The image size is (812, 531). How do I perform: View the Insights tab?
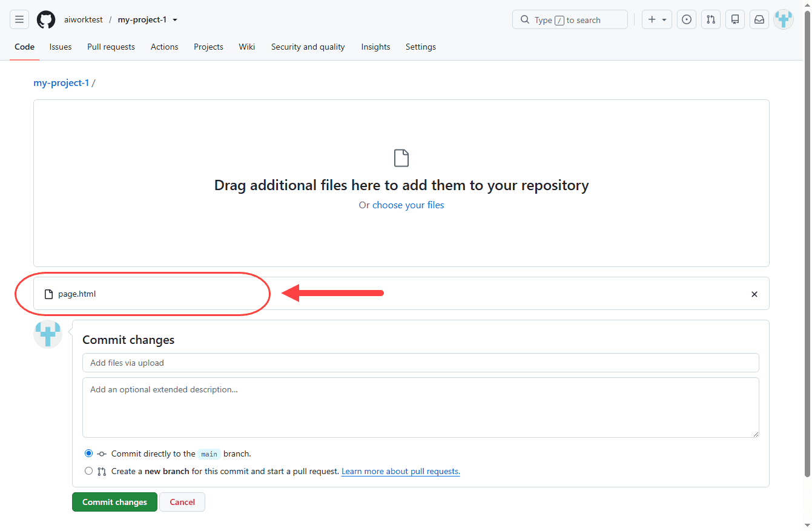(376, 47)
